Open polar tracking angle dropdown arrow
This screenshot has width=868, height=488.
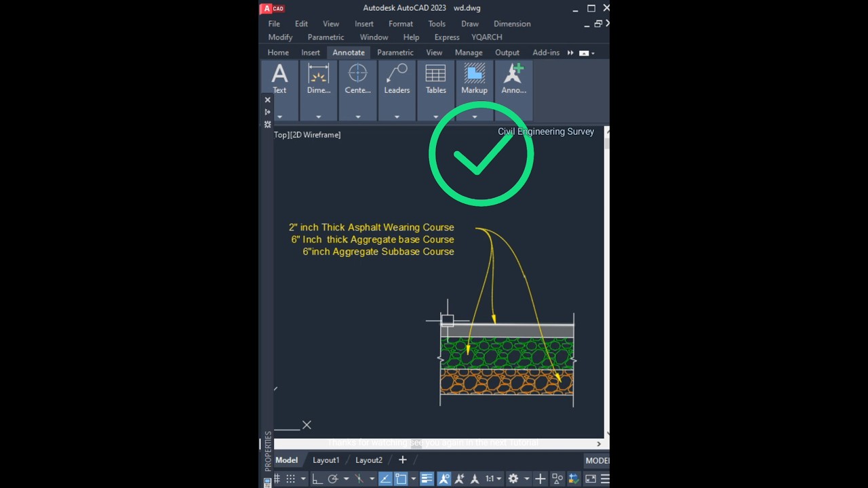[347, 479]
